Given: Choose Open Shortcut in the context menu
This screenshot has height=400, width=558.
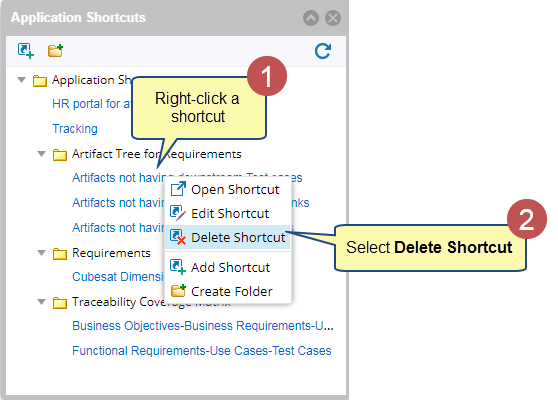Looking at the screenshot, I should point(228,190).
